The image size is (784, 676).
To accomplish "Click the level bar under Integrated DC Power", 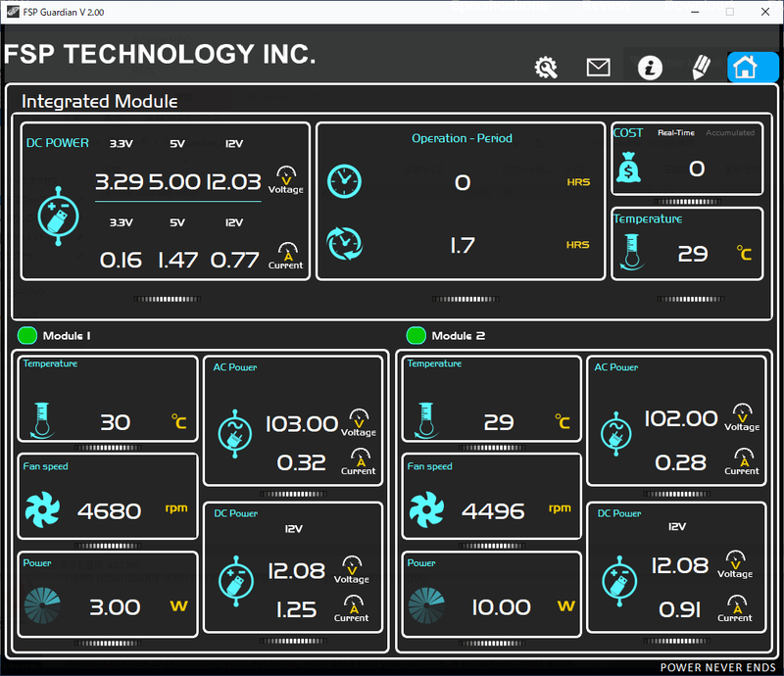I will coord(167,299).
